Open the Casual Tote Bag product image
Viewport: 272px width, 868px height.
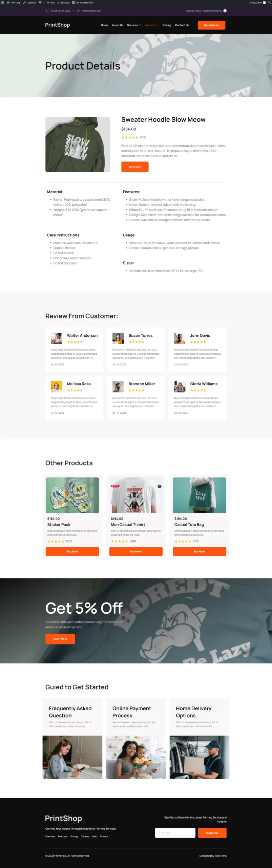[x=200, y=495]
